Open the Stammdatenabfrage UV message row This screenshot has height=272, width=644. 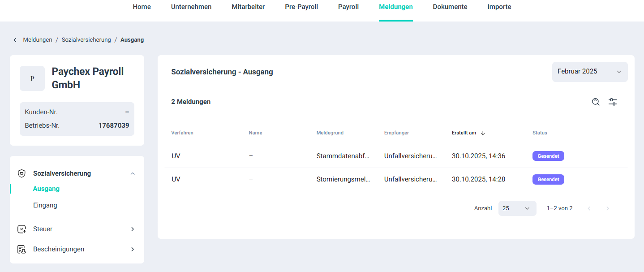pos(343,156)
